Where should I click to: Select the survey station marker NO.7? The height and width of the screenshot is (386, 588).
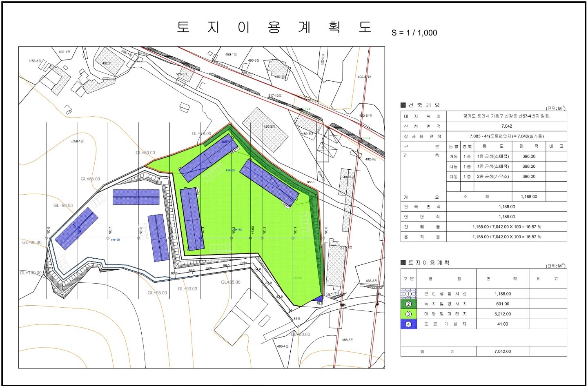110,231
